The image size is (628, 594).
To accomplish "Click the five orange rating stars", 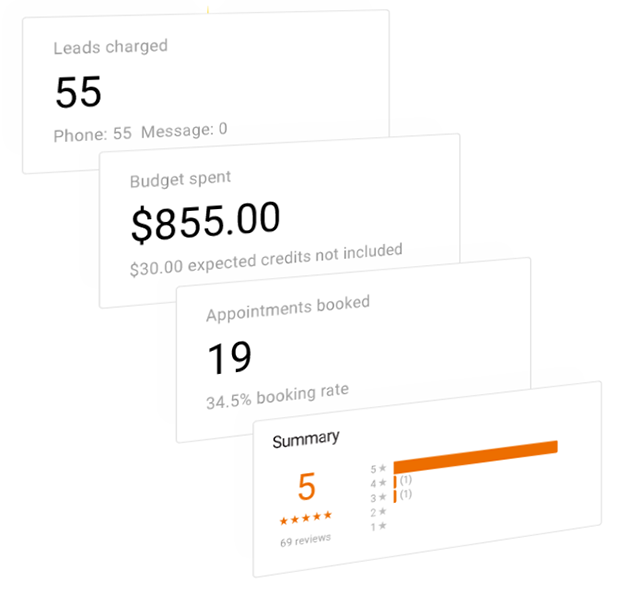I will [x=305, y=518].
